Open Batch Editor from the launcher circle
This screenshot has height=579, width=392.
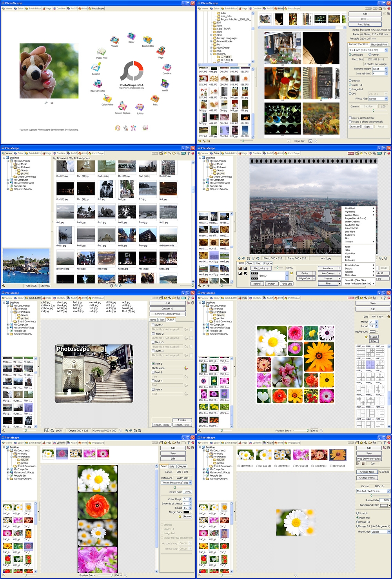coord(148,40)
